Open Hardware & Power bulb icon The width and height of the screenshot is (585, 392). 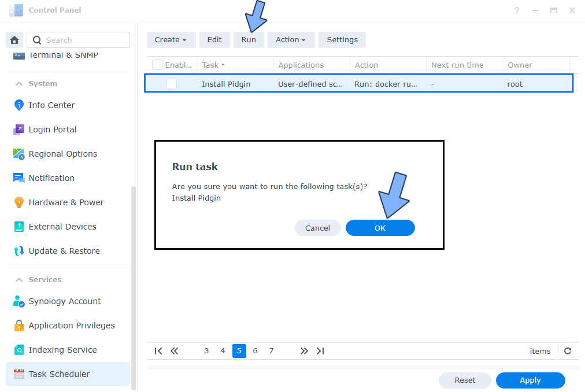[18, 202]
